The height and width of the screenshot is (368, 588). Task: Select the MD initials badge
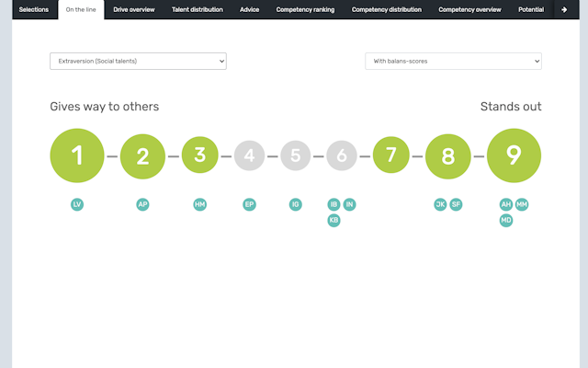tap(506, 221)
